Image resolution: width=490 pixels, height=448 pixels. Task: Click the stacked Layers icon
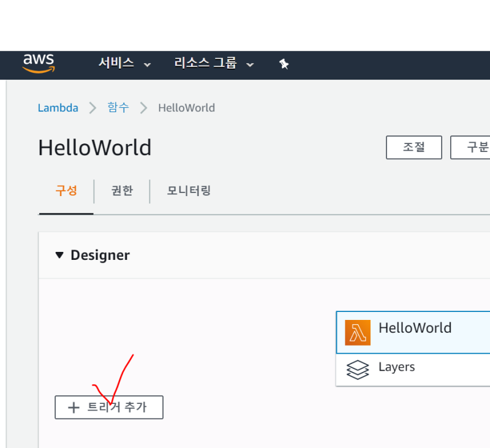pyautogui.click(x=358, y=370)
